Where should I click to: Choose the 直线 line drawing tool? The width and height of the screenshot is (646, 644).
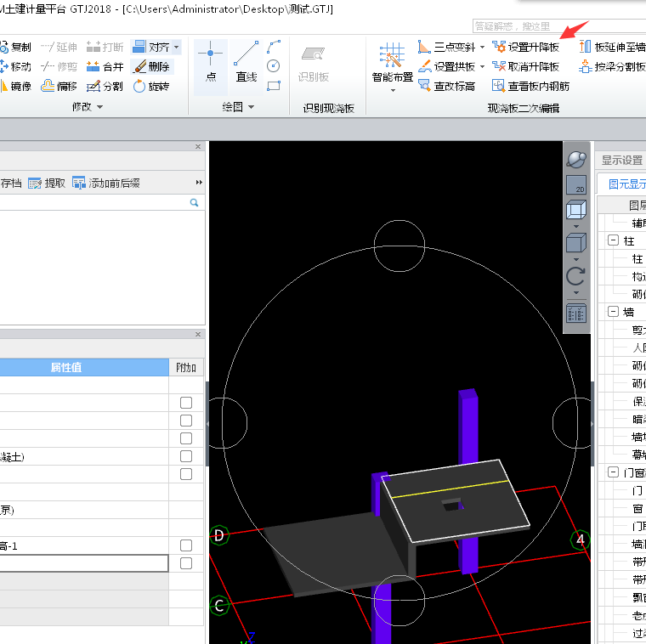tap(246, 62)
